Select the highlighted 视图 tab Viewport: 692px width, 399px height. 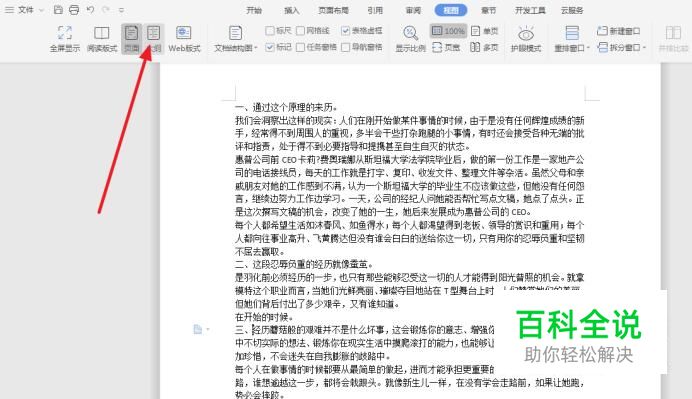click(x=451, y=10)
